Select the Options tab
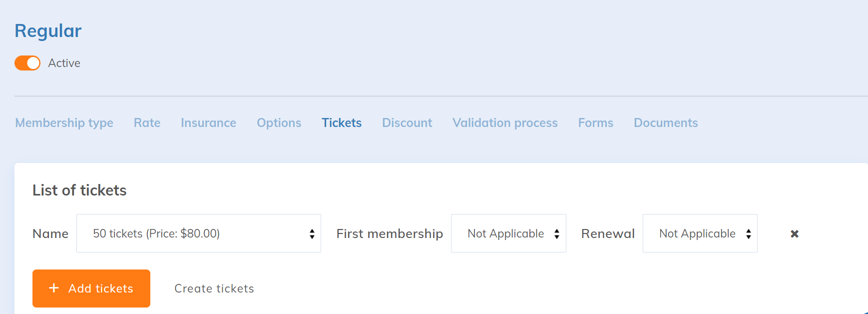Screen dimensions: 868x314 click(x=279, y=123)
